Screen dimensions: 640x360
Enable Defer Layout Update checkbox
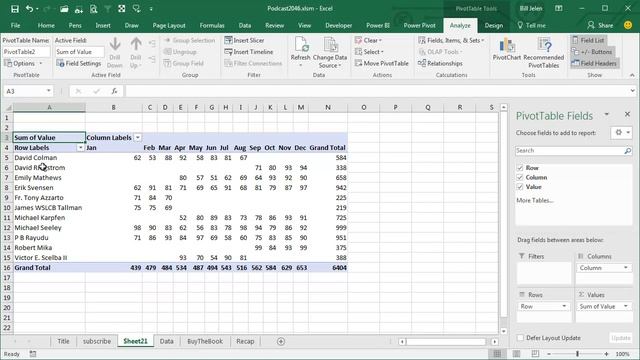point(520,338)
